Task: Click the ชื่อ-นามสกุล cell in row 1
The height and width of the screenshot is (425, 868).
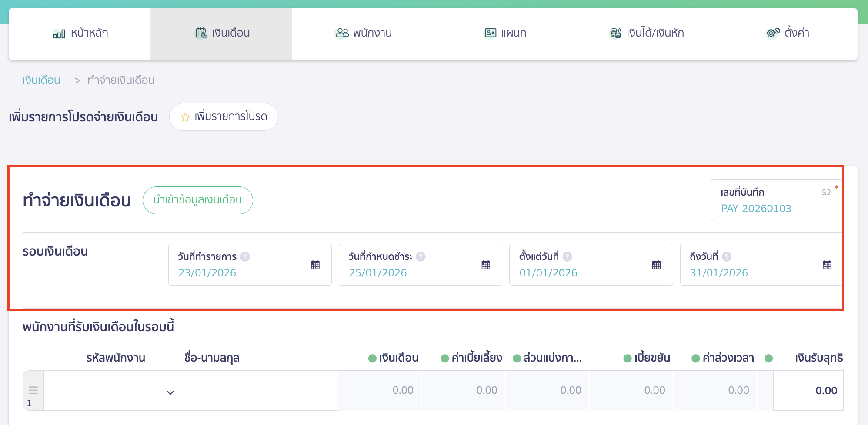Action: click(260, 390)
